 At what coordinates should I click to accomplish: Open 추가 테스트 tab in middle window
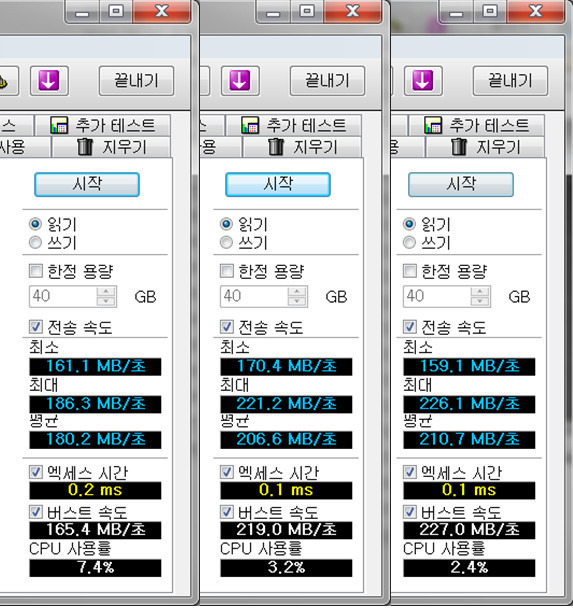(294, 125)
